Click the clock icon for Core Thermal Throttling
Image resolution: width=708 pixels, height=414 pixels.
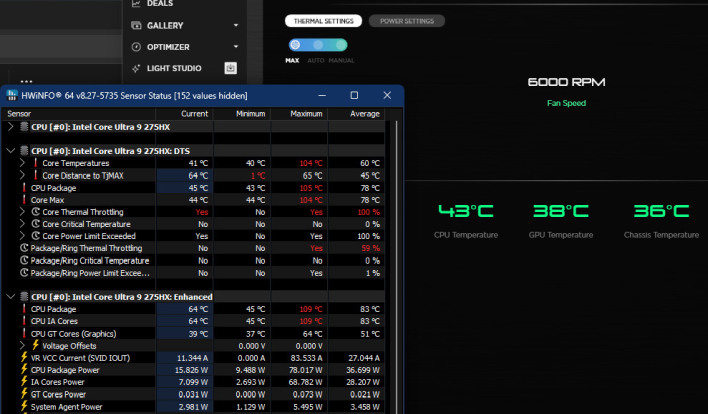(35, 212)
